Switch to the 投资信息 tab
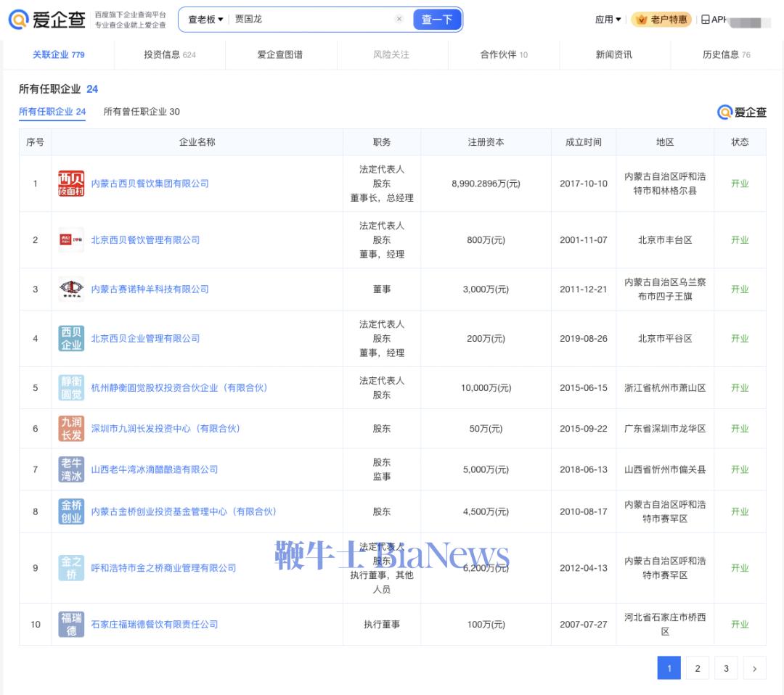784x695 pixels. (169, 54)
